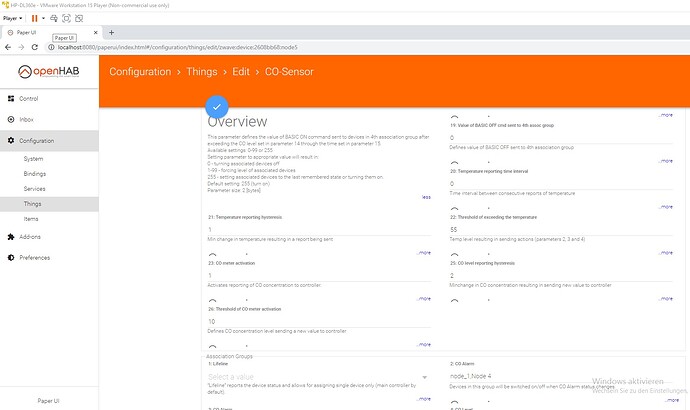Go back in browser history

click(8, 47)
